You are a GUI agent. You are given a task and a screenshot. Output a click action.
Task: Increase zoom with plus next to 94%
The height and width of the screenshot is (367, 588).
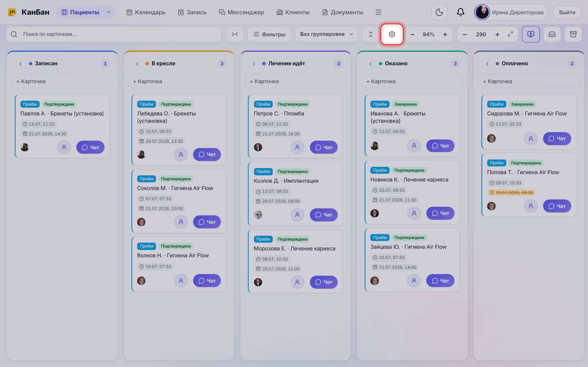[x=445, y=34]
